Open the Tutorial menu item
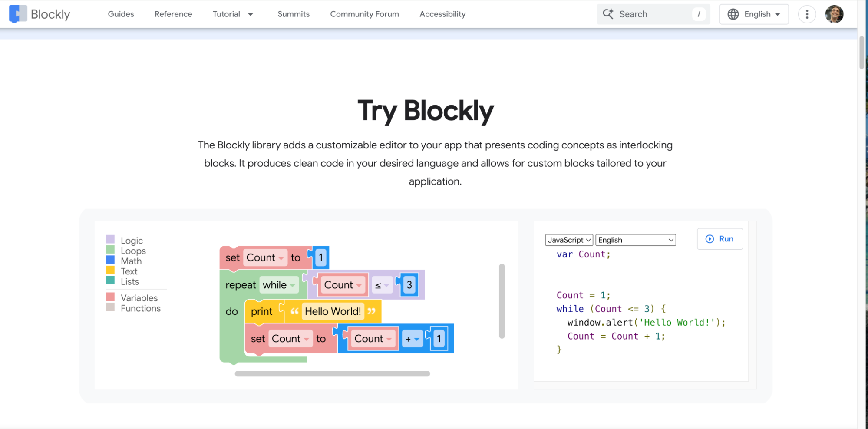Screen dimensions: 868x429 [226, 14]
